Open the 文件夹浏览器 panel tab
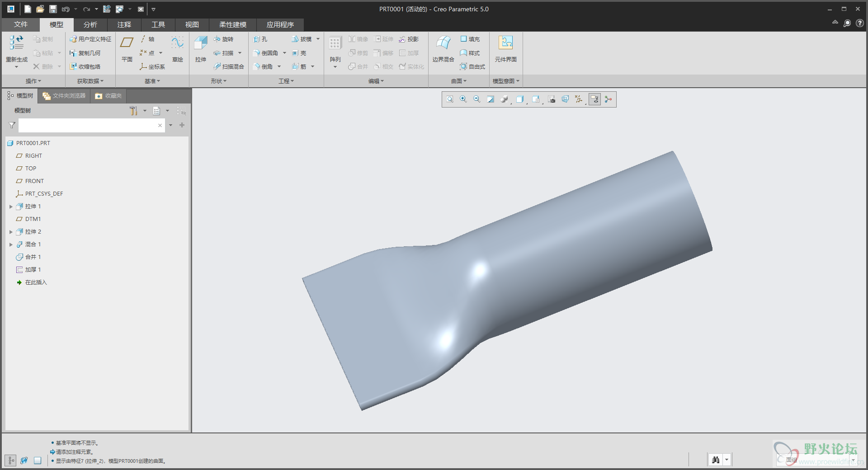Screen dimensions: 868x470 (64, 96)
